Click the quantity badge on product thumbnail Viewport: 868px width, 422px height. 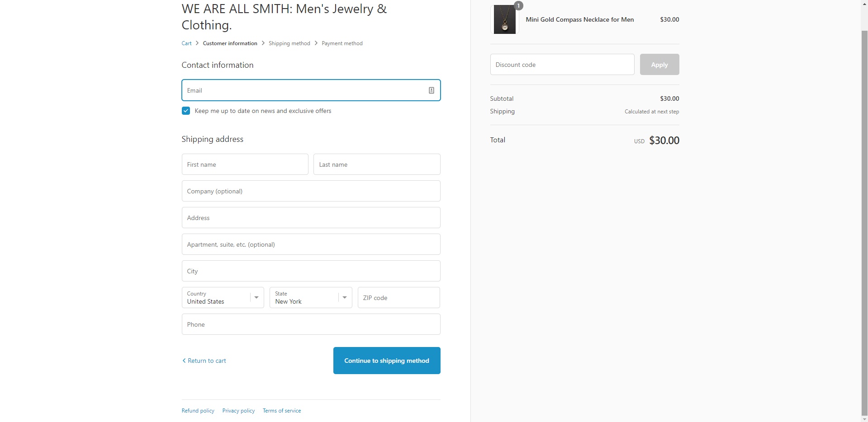tap(518, 6)
